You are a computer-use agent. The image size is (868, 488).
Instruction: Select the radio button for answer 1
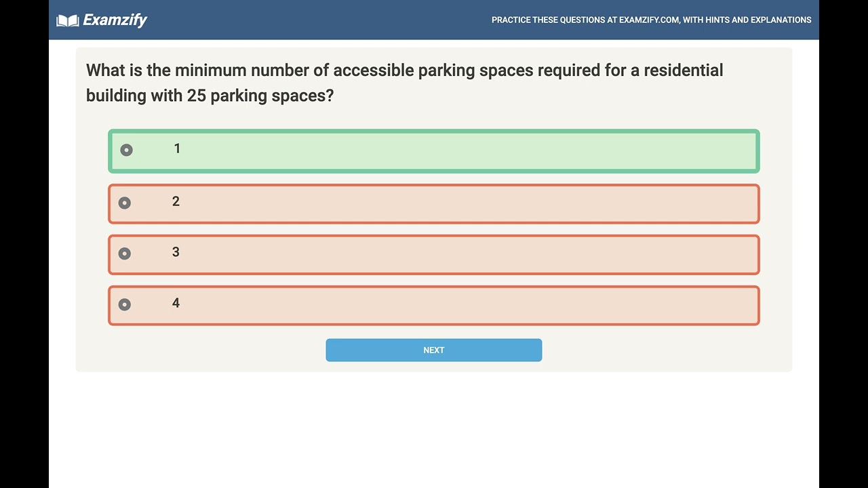tap(126, 150)
